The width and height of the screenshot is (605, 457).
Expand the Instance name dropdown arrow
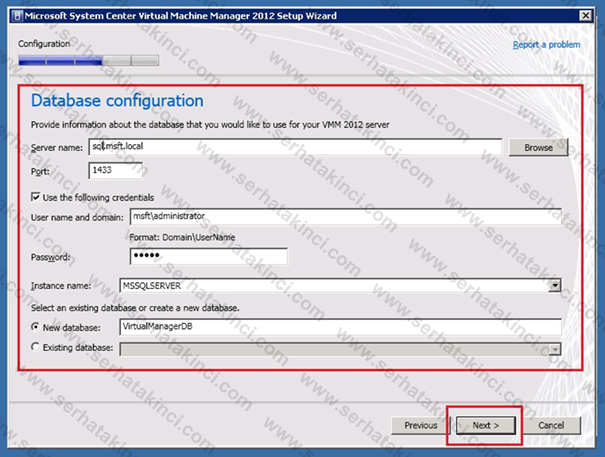(555, 286)
